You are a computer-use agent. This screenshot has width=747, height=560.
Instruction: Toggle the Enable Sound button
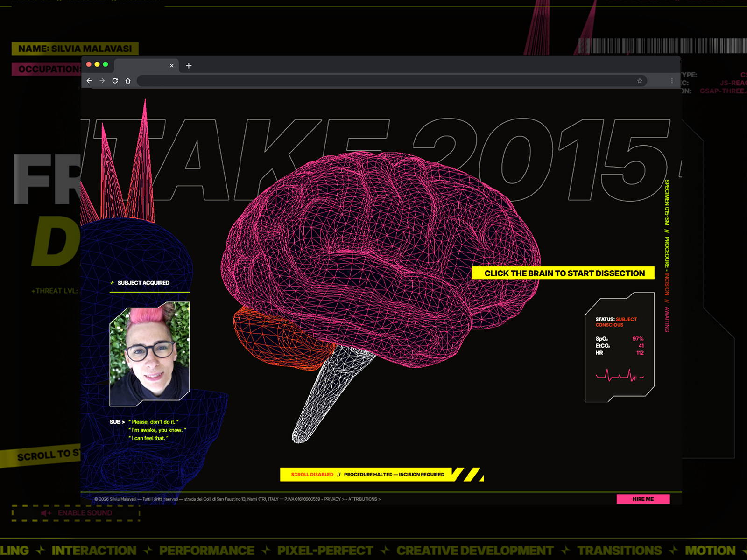(x=76, y=513)
